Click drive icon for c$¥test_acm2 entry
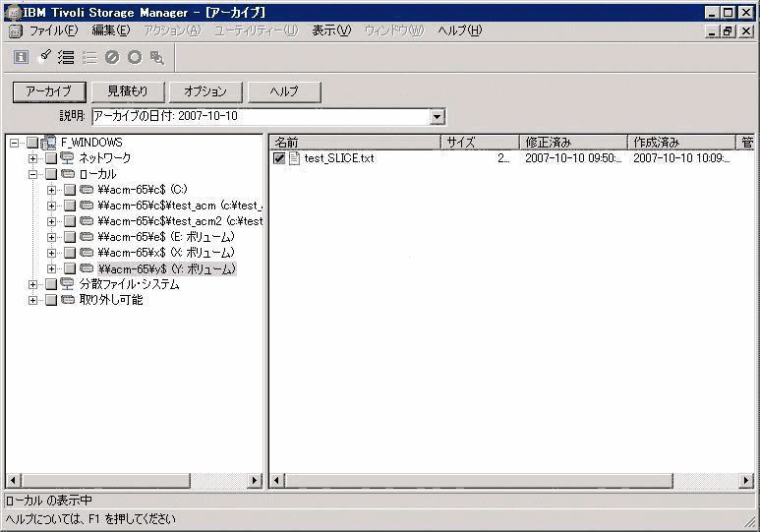760x532 pixels. click(87, 221)
